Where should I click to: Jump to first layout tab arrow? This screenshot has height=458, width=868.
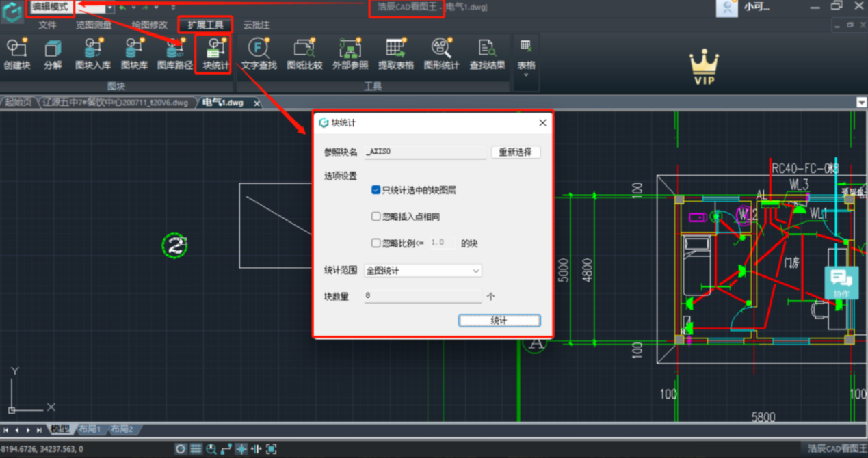coord(6,430)
